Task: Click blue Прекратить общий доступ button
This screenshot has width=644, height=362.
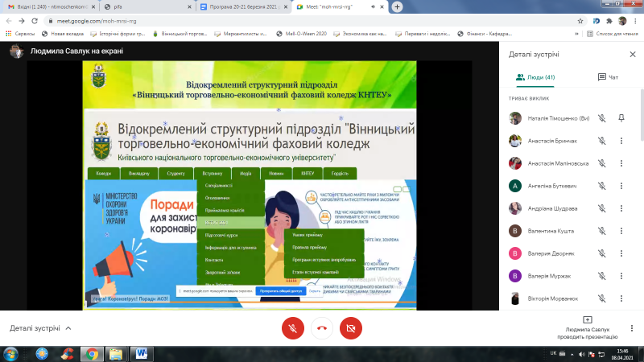Action: (x=280, y=291)
